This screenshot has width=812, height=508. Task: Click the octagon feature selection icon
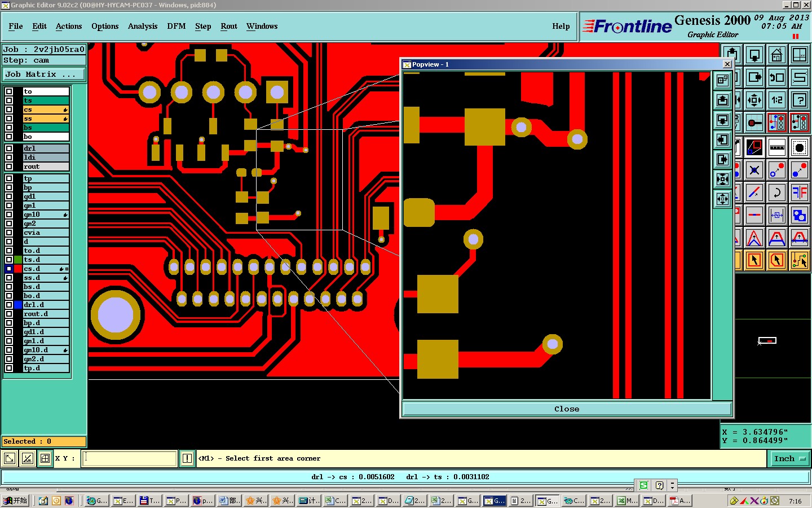[x=799, y=147]
